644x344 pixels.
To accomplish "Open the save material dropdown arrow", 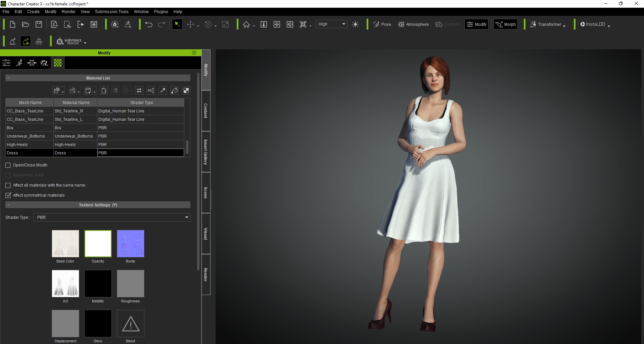I will tap(94, 92).
